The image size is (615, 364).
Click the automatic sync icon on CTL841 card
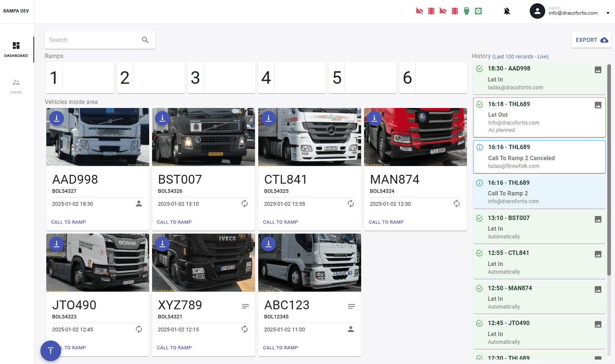tap(351, 203)
